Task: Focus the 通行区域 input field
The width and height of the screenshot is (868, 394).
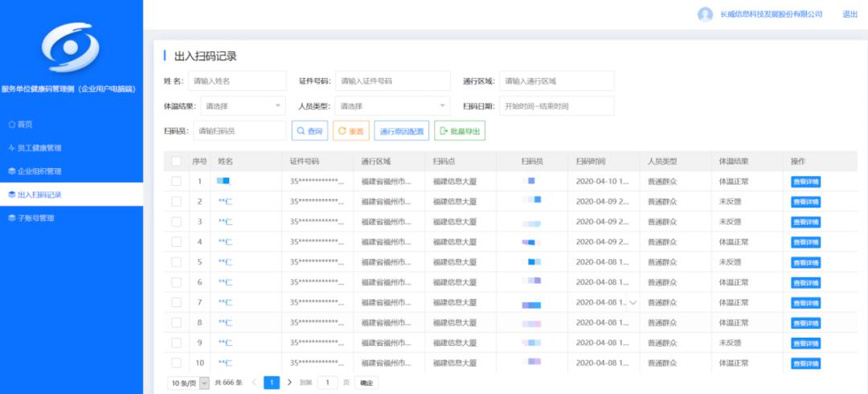Action: [557, 81]
